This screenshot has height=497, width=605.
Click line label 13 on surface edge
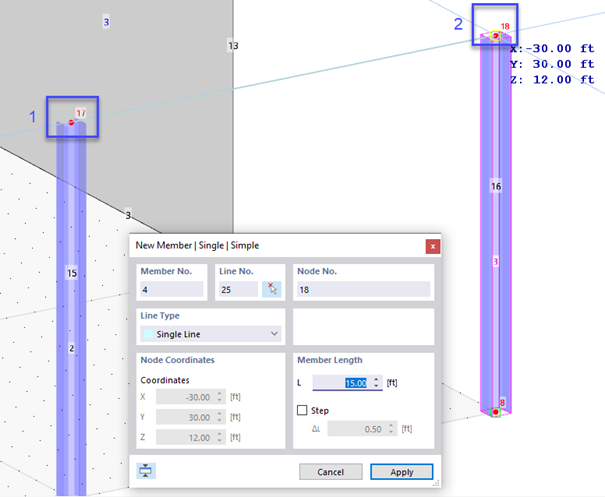(x=233, y=46)
